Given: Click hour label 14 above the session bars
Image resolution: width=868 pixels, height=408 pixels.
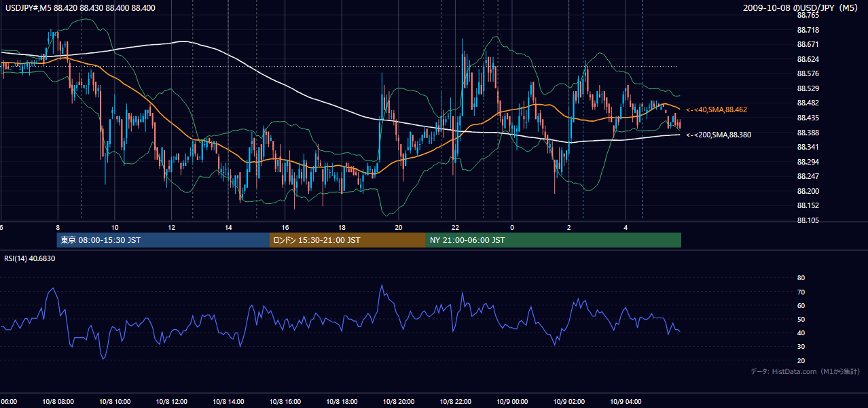Looking at the screenshot, I should coord(228,227).
